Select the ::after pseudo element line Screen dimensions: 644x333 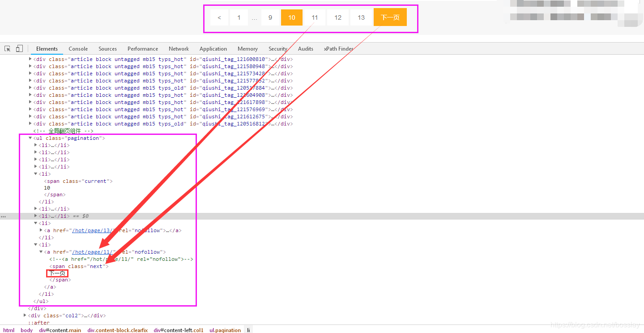(39, 323)
